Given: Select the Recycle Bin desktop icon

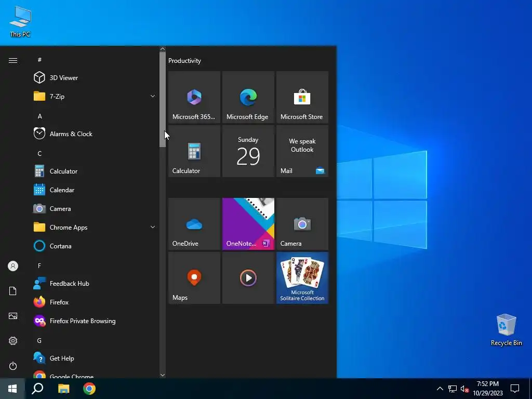Looking at the screenshot, I should 506,329.
